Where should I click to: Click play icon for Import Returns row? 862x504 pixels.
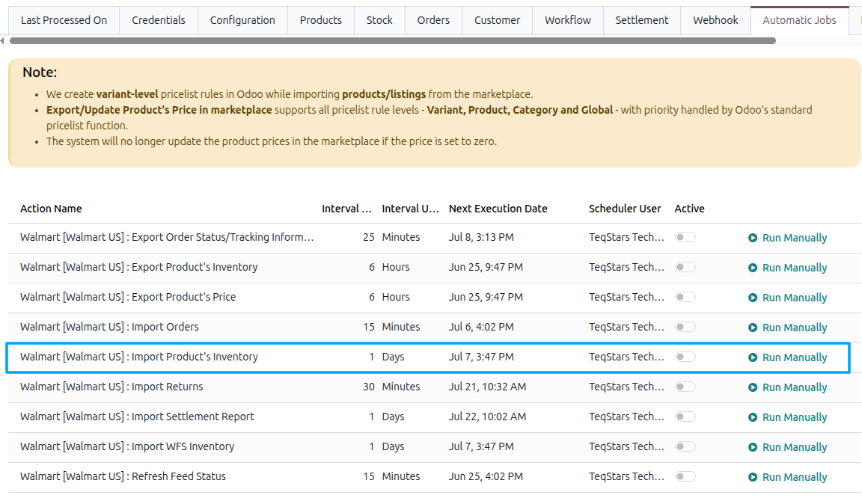click(753, 387)
